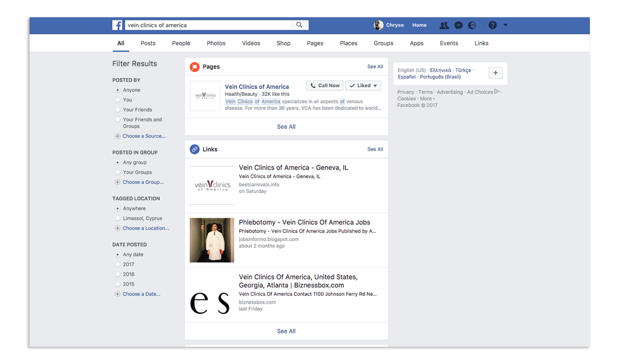Click the search magnifier icon
This screenshot has height=364, width=619.
point(299,25)
